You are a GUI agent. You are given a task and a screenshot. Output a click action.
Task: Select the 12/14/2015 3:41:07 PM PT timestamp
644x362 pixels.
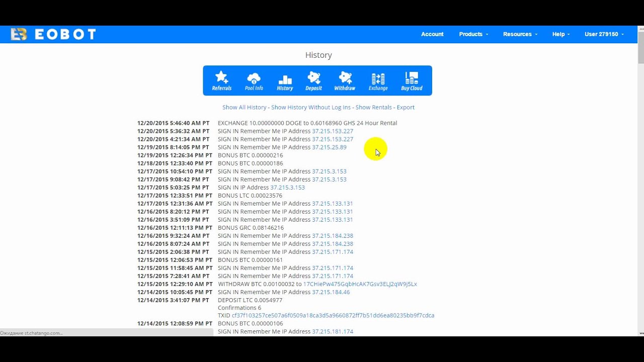pyautogui.click(x=173, y=300)
